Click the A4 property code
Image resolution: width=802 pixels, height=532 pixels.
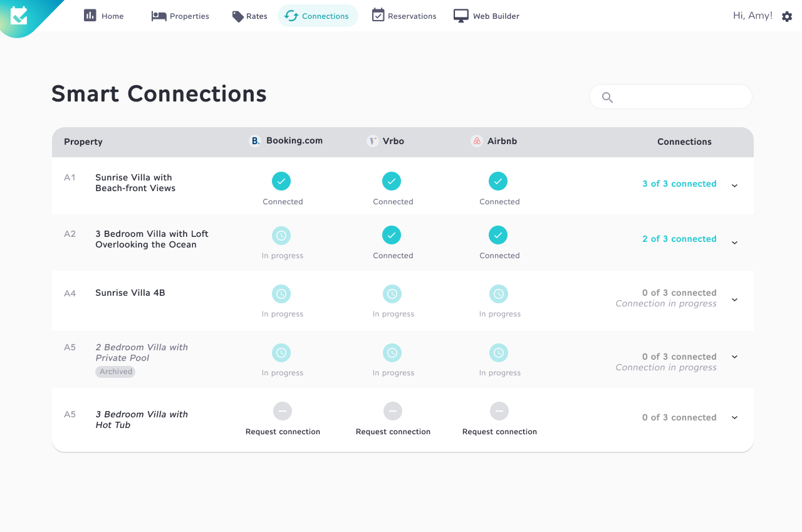tap(70, 293)
